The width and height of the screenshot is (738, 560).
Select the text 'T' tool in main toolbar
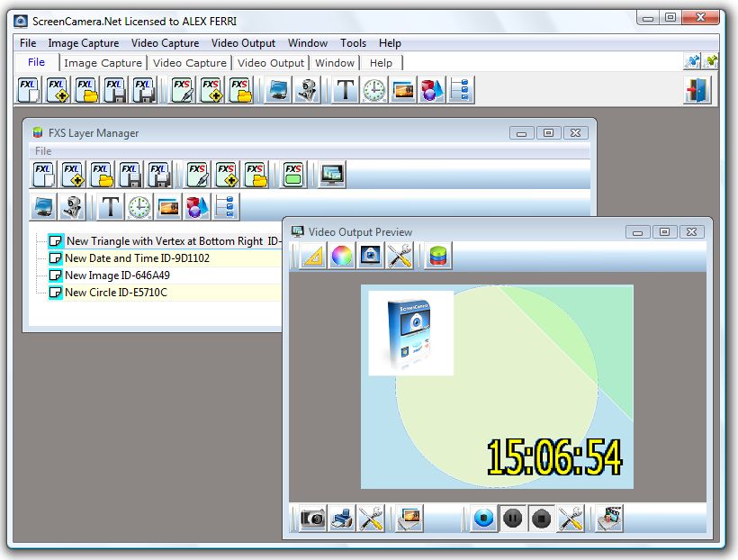tap(346, 90)
